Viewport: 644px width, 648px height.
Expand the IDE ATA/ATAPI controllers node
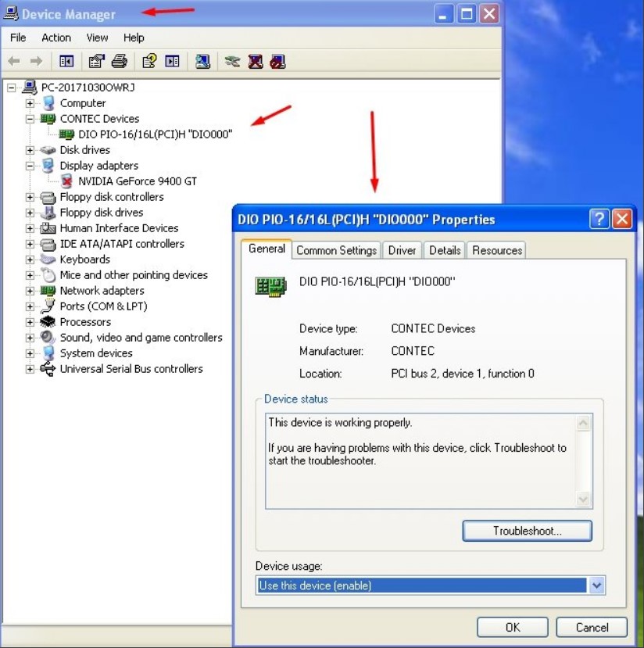point(30,244)
